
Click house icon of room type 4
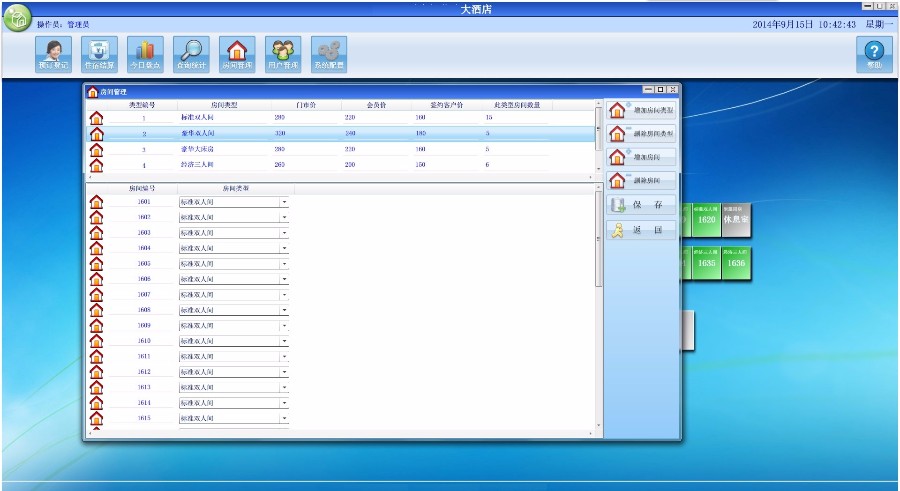(x=96, y=165)
